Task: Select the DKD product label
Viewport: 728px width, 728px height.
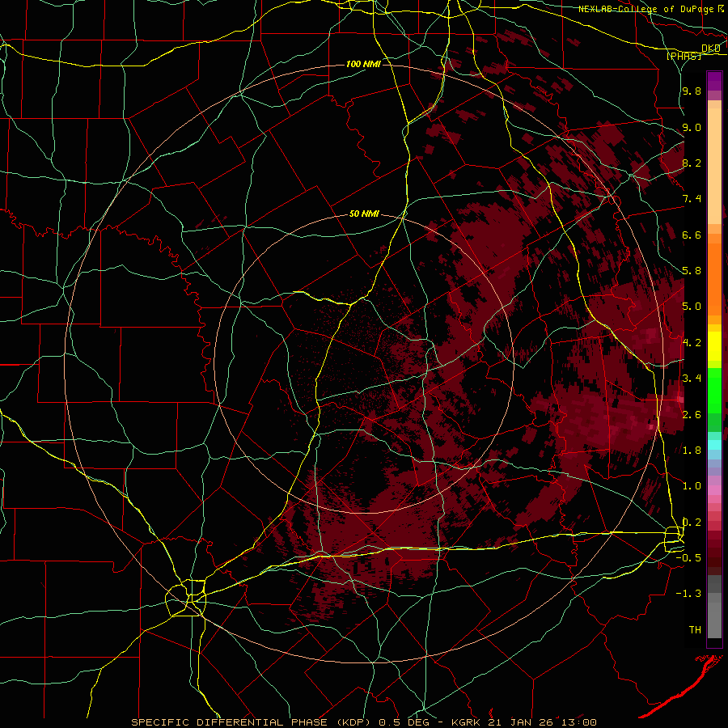Action: (711, 49)
